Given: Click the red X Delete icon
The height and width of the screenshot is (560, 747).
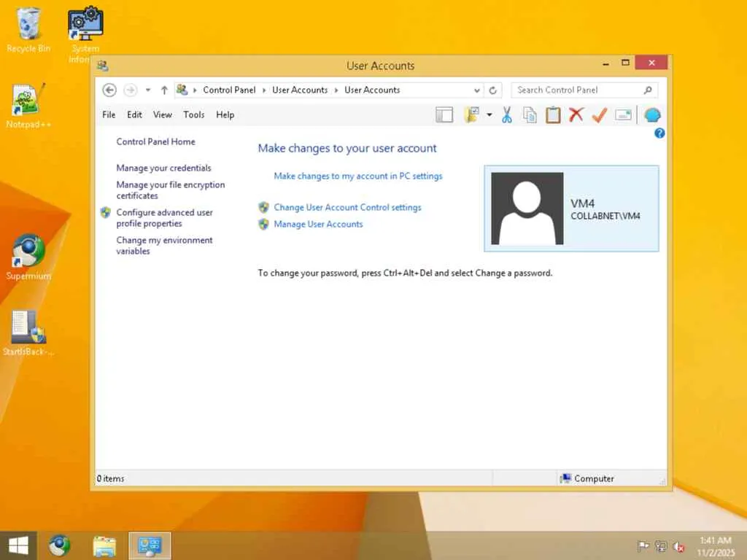Looking at the screenshot, I should point(576,114).
